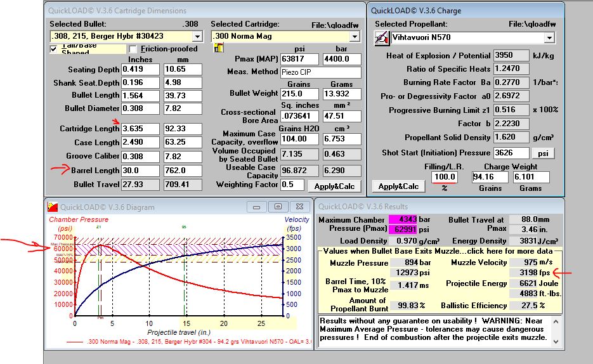The image size is (593, 364).
Task: Select the Filling/L.R. percentage field
Action: 444,178
